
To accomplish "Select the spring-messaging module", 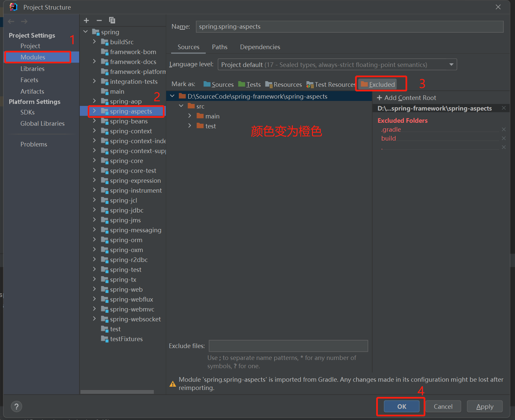I will click(x=136, y=230).
